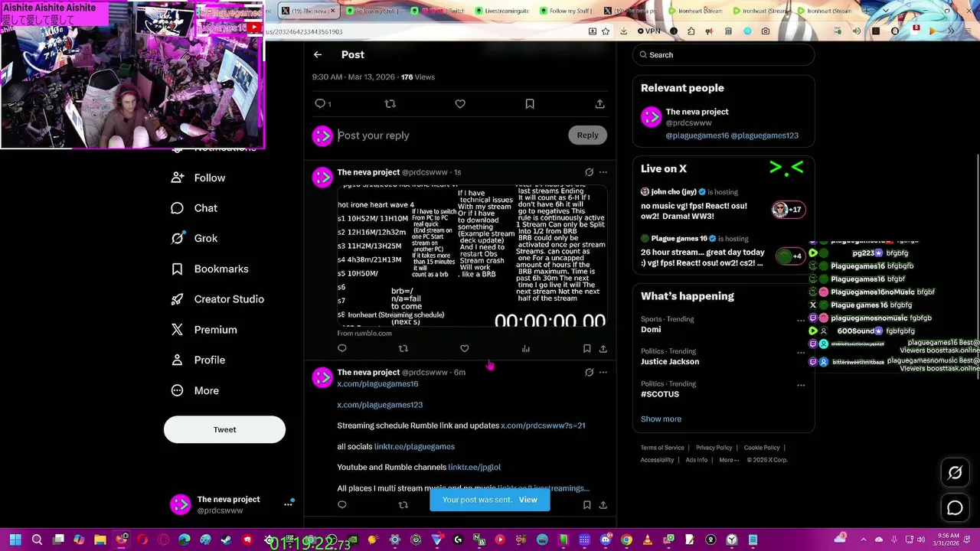980x551 pixels.
Task: Open the x.com/prdcswww?s=21 link
Action: pyautogui.click(x=543, y=425)
